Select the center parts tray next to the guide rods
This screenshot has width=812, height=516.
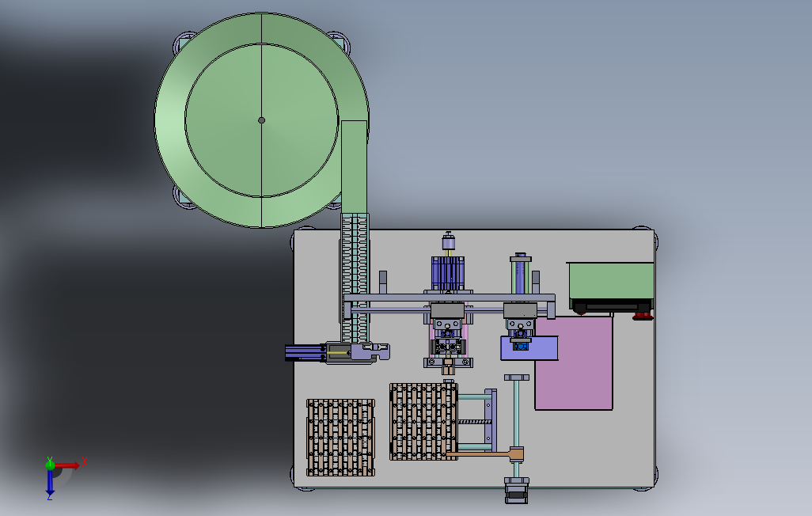point(423,422)
